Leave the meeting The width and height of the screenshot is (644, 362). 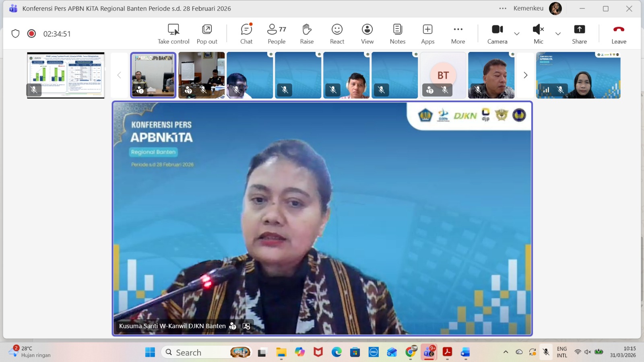[x=619, y=34]
